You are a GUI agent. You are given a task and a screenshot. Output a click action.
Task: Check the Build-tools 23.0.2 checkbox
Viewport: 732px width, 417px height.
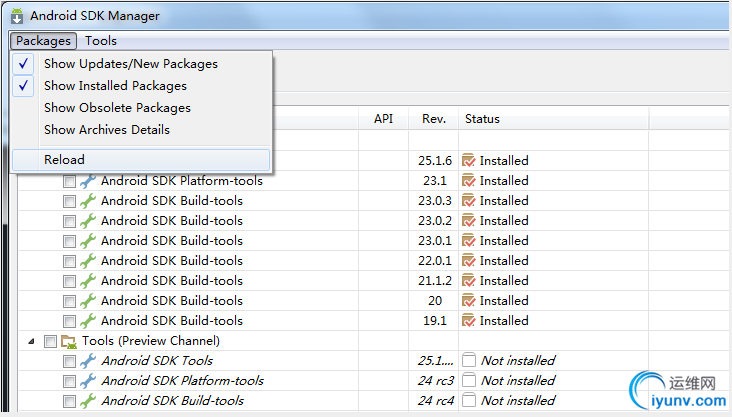click(x=69, y=221)
